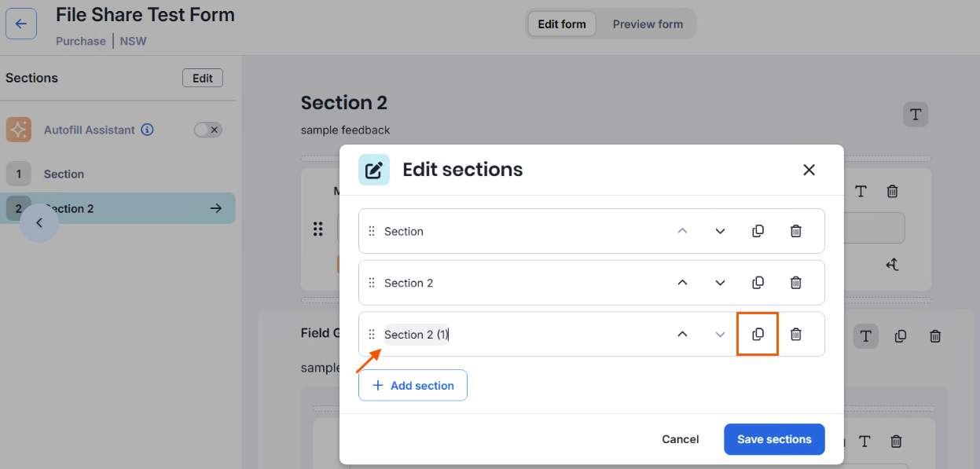
Task: Move Section 2 (1) up in list
Action: click(x=682, y=335)
